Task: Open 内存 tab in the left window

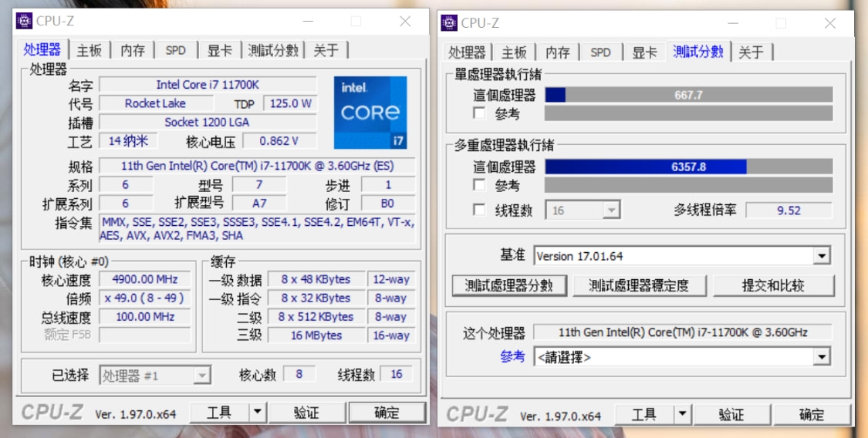Action: coord(132,50)
